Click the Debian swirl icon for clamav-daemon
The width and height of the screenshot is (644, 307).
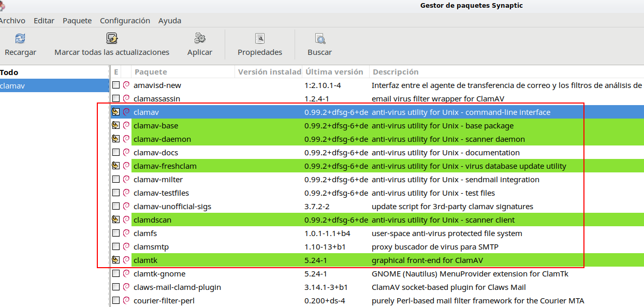(x=126, y=139)
